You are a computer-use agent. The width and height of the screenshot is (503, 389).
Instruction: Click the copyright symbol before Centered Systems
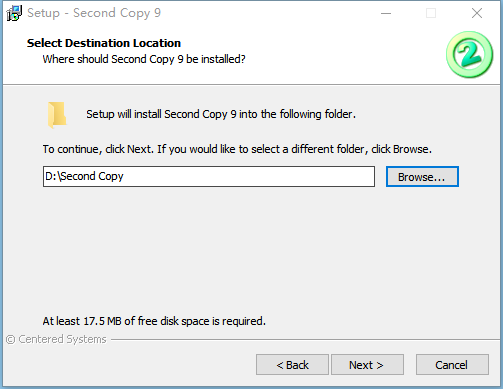pos(11,340)
